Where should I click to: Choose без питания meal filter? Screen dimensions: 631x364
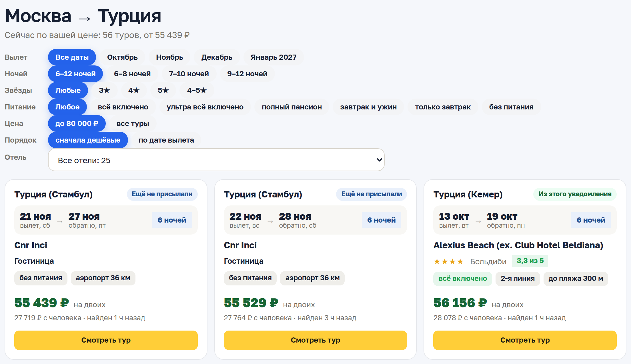pos(511,107)
